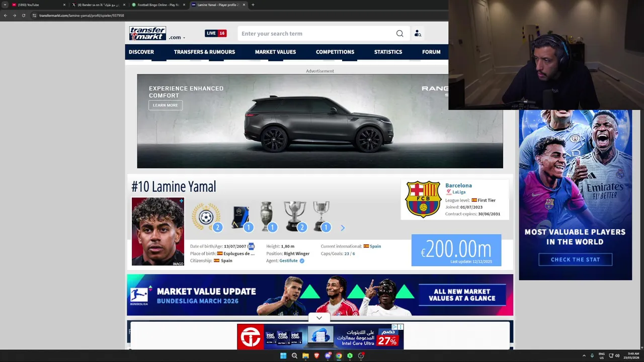Screen dimensions: 644x362
Task: Show more trophies with the right arrow
Action: click(x=343, y=228)
